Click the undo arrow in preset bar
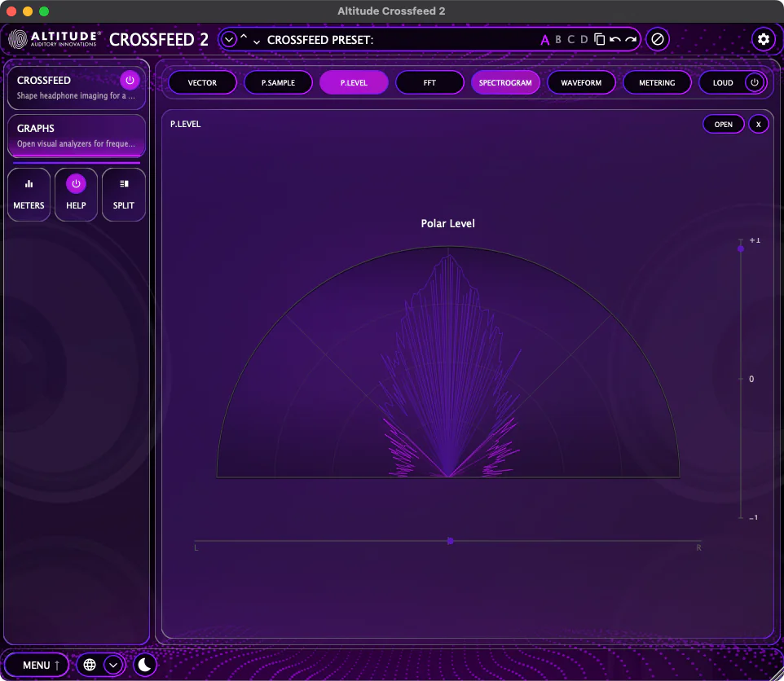 (615, 39)
